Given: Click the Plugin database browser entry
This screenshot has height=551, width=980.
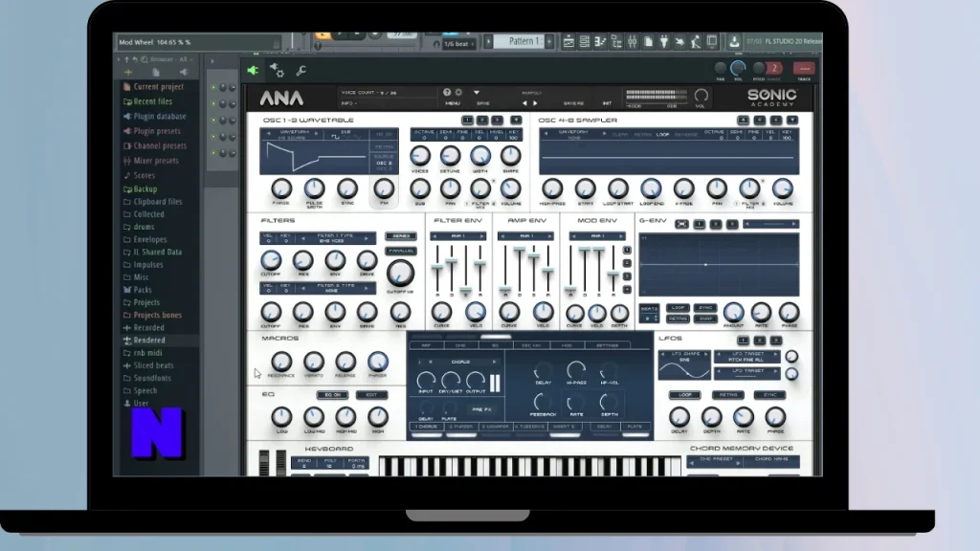Looking at the screenshot, I should (x=154, y=116).
